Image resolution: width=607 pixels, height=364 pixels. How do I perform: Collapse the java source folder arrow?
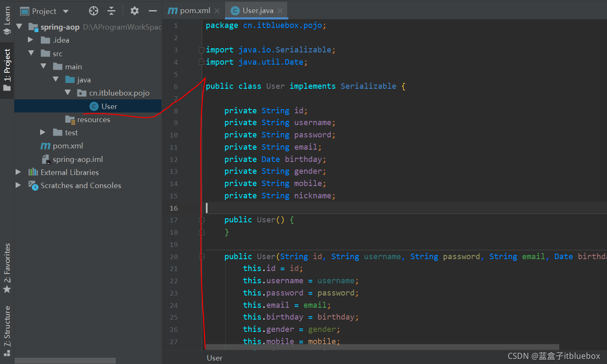click(x=56, y=79)
